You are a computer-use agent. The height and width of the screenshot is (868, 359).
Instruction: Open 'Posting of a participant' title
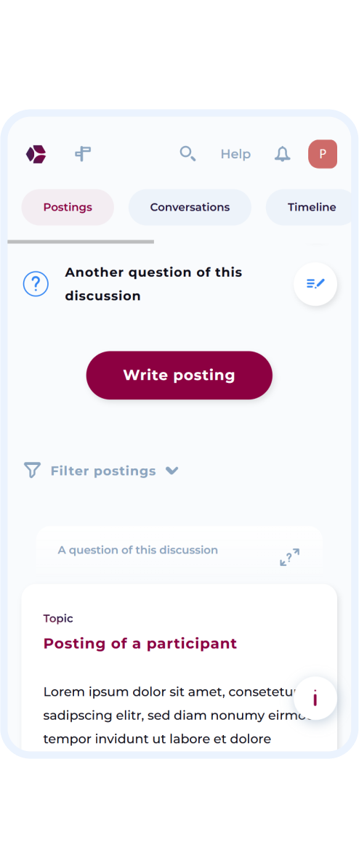(140, 644)
